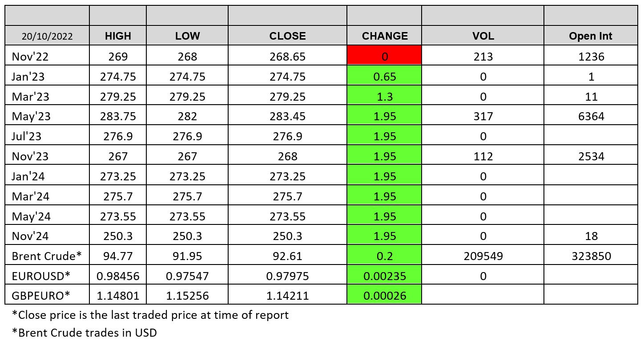Click the red change cell for Nov'22
Viewport: 644px width, 342px height.
[385, 57]
